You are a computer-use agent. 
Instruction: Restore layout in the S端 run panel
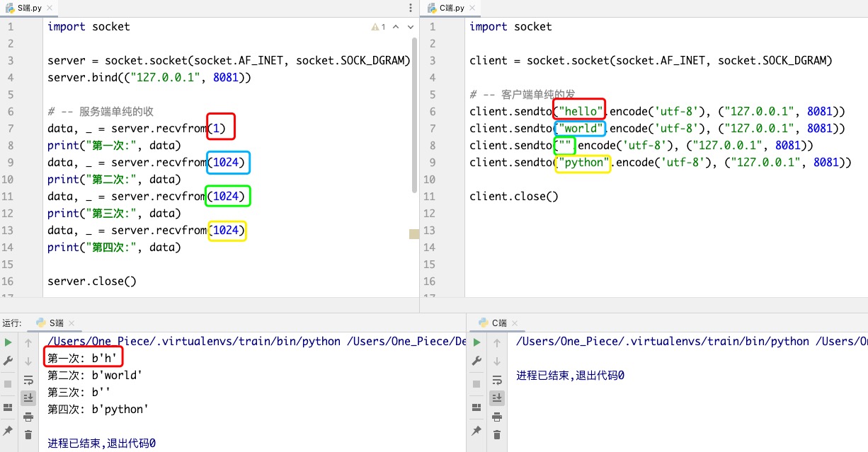coord(8,407)
